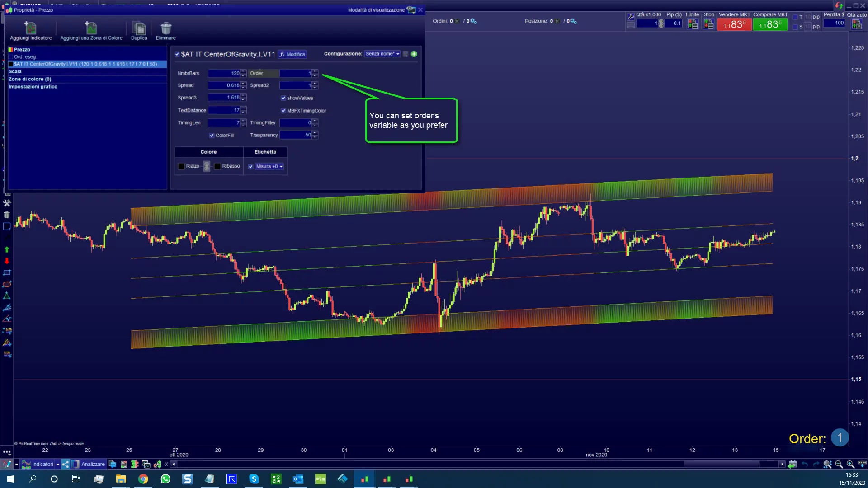Click the share icon next to Indicatori
Viewport: 868px width, 488px height.
[66, 464]
